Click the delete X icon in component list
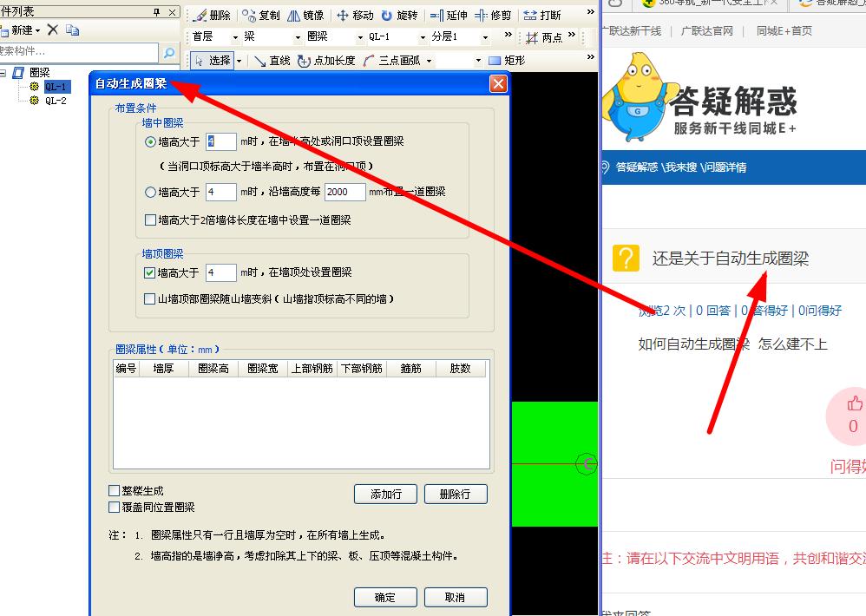Image resolution: width=866 pixels, height=616 pixels. (x=52, y=29)
